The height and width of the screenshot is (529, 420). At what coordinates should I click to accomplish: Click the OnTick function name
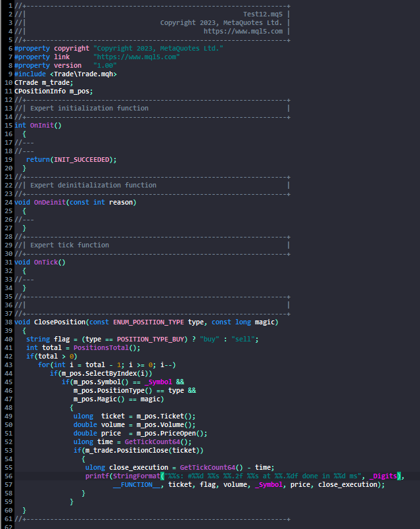click(46, 262)
